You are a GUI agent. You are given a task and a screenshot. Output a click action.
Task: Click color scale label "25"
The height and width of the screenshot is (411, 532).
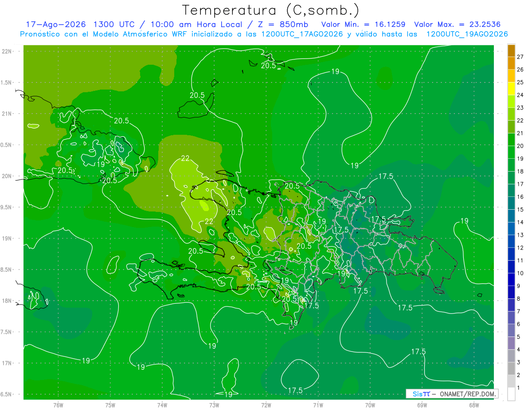520,82
